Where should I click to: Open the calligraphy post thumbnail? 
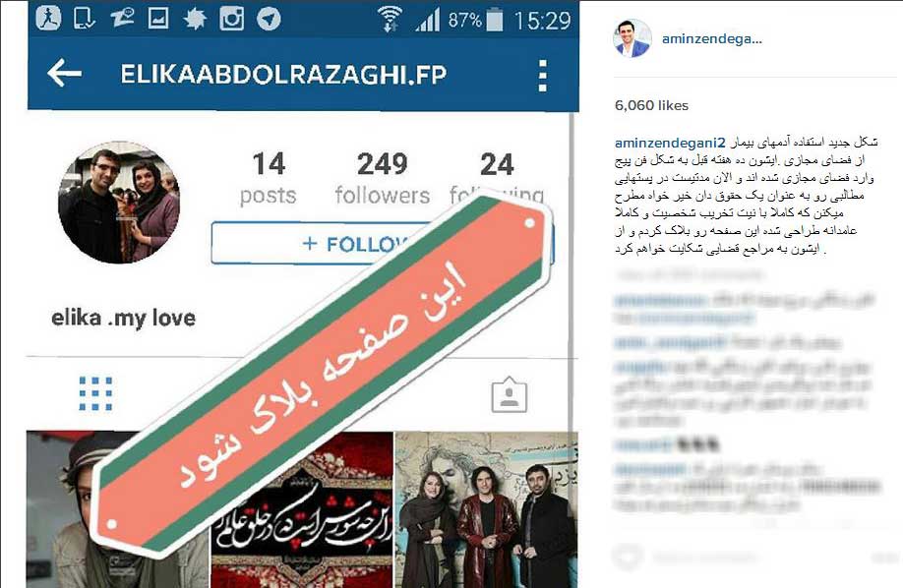click(302, 509)
